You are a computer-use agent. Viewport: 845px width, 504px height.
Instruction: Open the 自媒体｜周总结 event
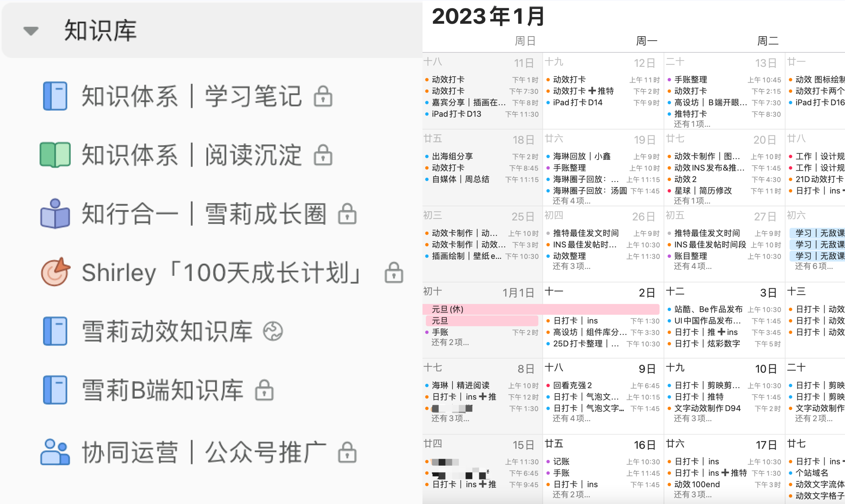482,179
